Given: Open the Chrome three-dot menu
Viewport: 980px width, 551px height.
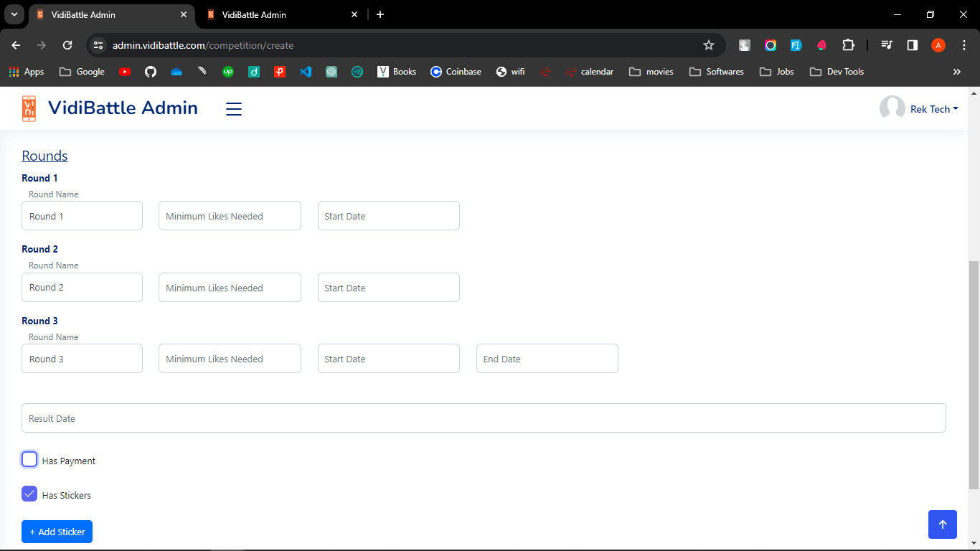Looking at the screenshot, I should [x=964, y=45].
